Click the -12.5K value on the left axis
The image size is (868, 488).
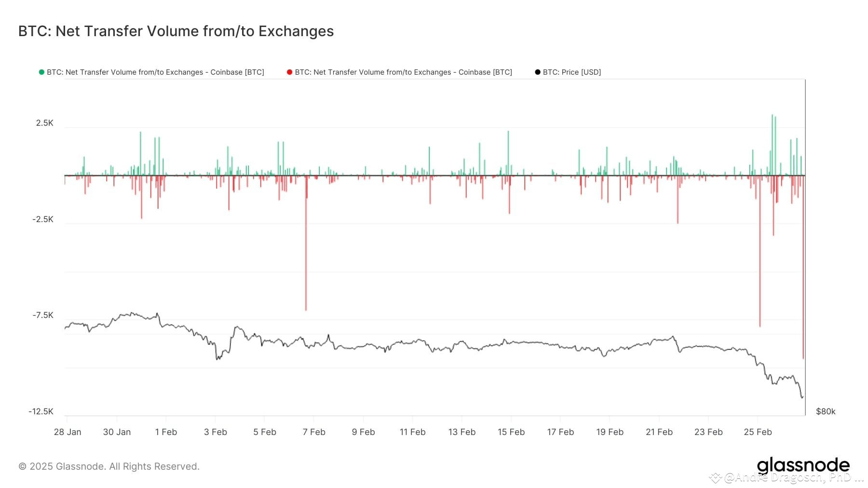[40, 411]
